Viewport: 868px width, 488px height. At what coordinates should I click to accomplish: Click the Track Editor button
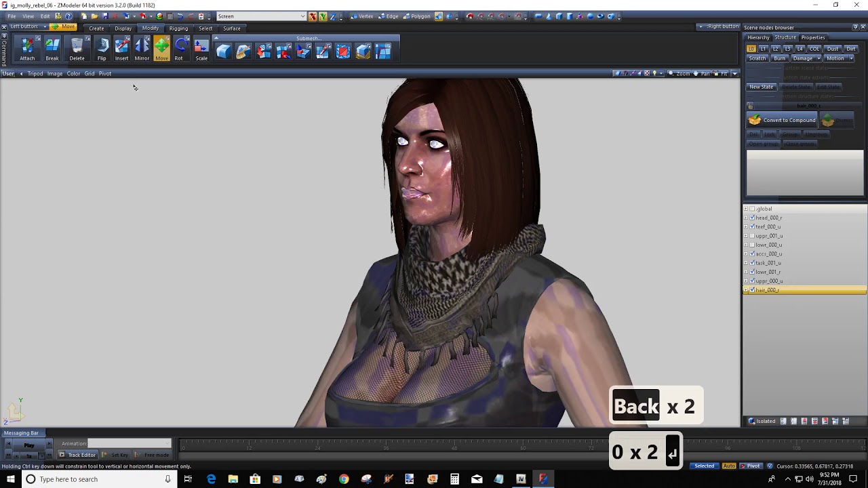pos(78,455)
